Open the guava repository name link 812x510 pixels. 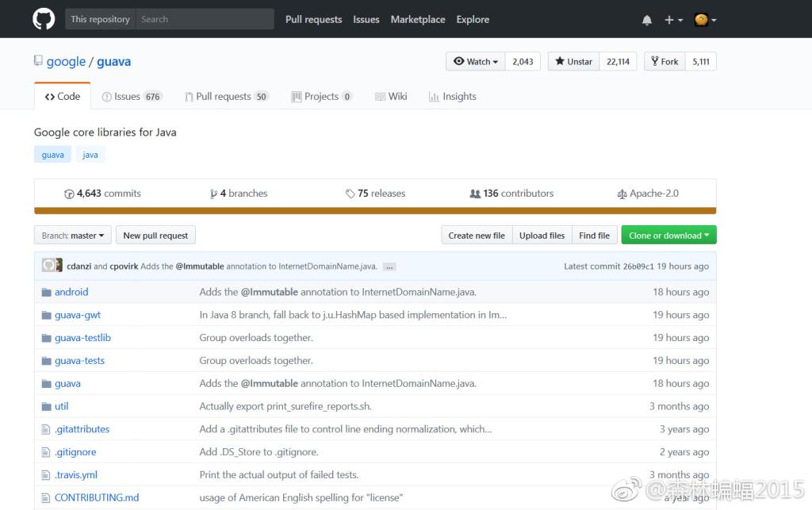pyautogui.click(x=114, y=62)
